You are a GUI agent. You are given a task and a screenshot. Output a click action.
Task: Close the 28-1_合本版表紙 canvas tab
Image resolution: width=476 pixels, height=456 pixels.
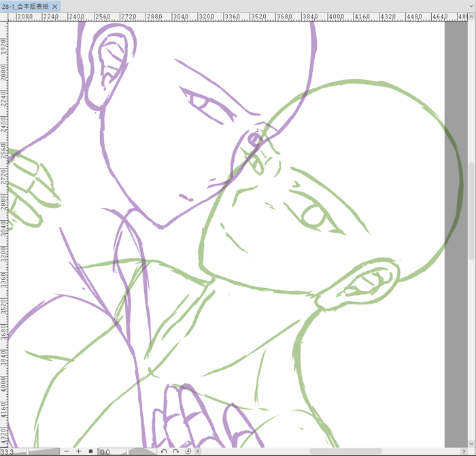pyautogui.click(x=54, y=6)
